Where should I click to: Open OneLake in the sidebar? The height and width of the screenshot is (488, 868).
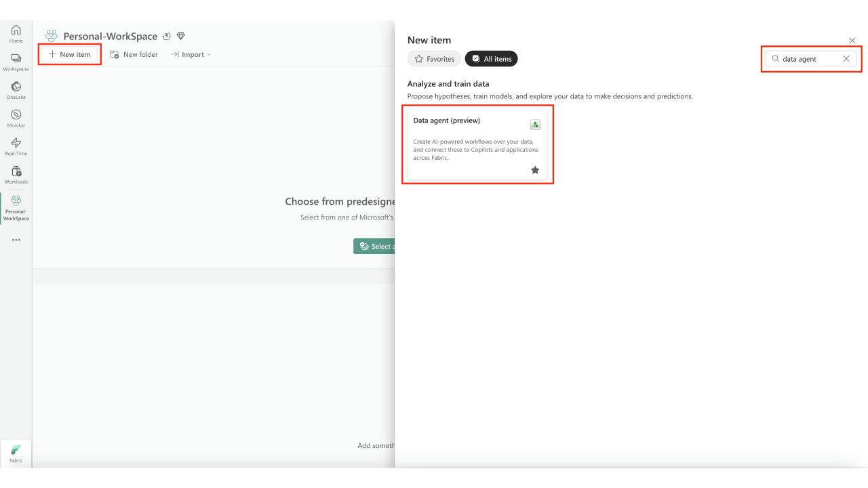click(x=16, y=91)
